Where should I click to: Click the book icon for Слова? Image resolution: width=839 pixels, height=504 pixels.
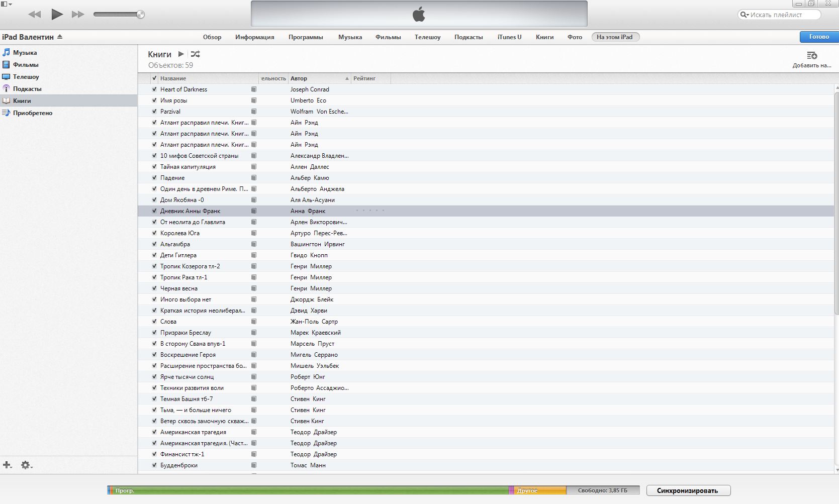click(x=254, y=322)
